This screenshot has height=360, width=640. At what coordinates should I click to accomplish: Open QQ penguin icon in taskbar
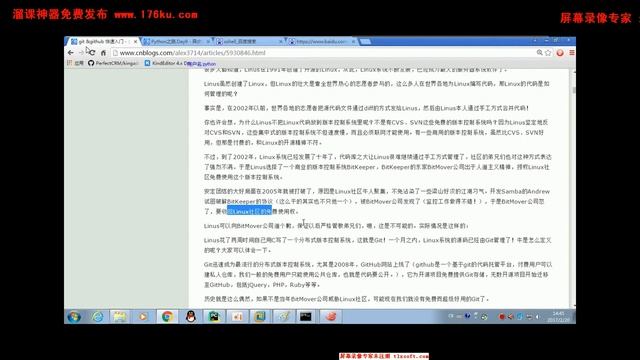(190, 316)
